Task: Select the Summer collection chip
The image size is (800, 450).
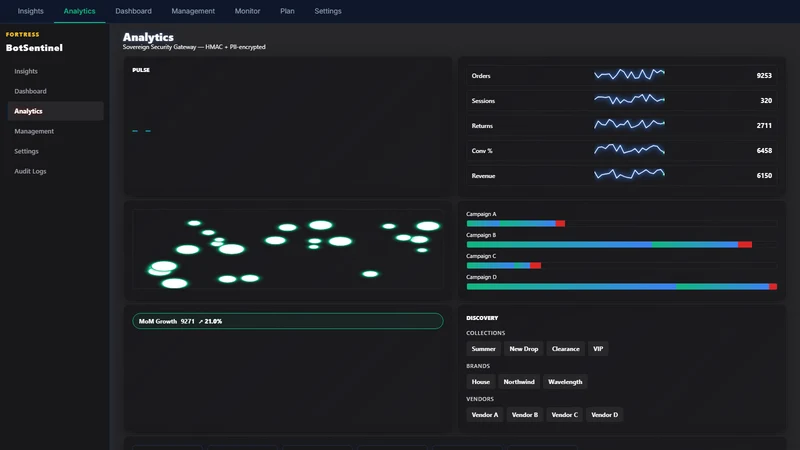Action: click(x=483, y=349)
